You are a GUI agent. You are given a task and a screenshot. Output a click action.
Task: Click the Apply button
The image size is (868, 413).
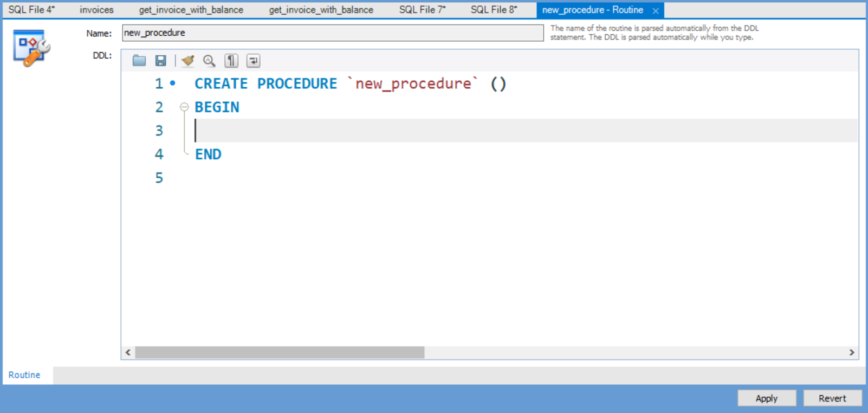(x=767, y=398)
